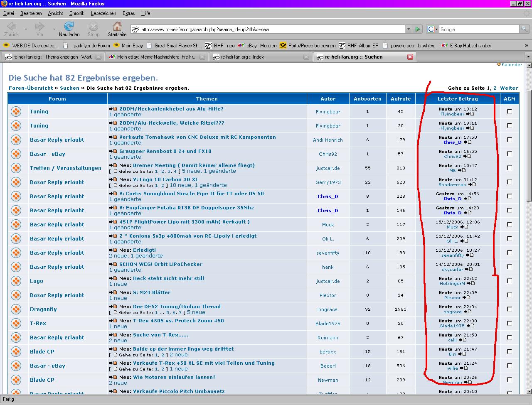Click last-post icon next to HolzingerM
The image size is (532, 405).
470,283
